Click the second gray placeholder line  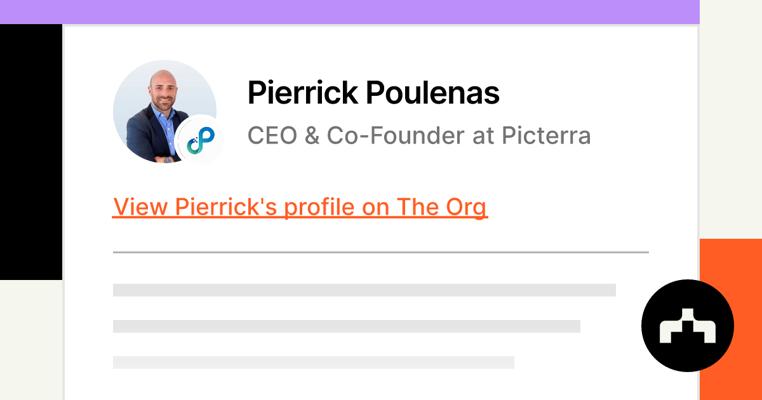point(346,326)
